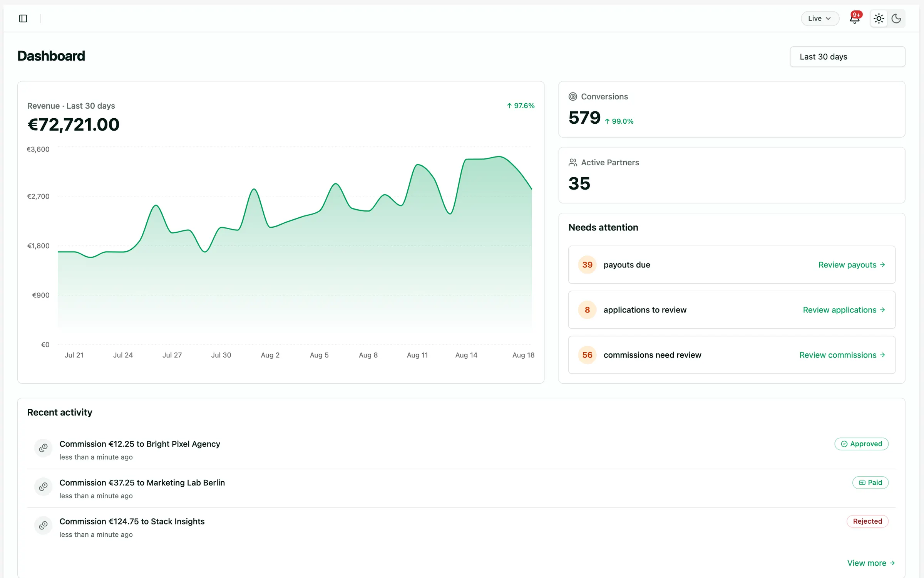Click Stack Insights commission icon
924x578 pixels.
[x=43, y=525]
